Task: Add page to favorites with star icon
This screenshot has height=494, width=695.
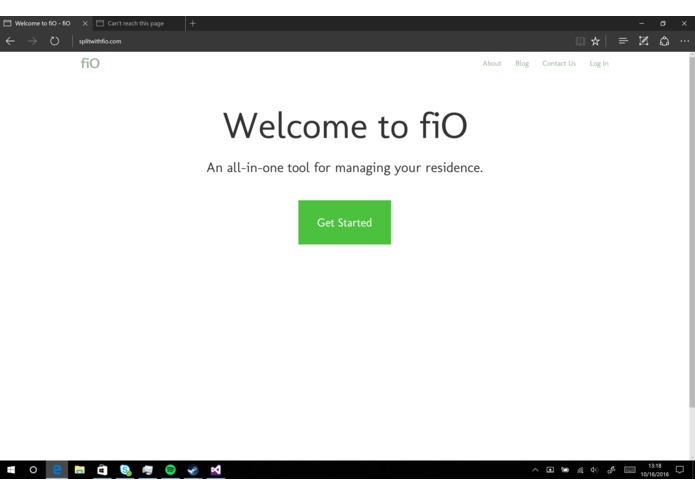Action: tap(595, 41)
